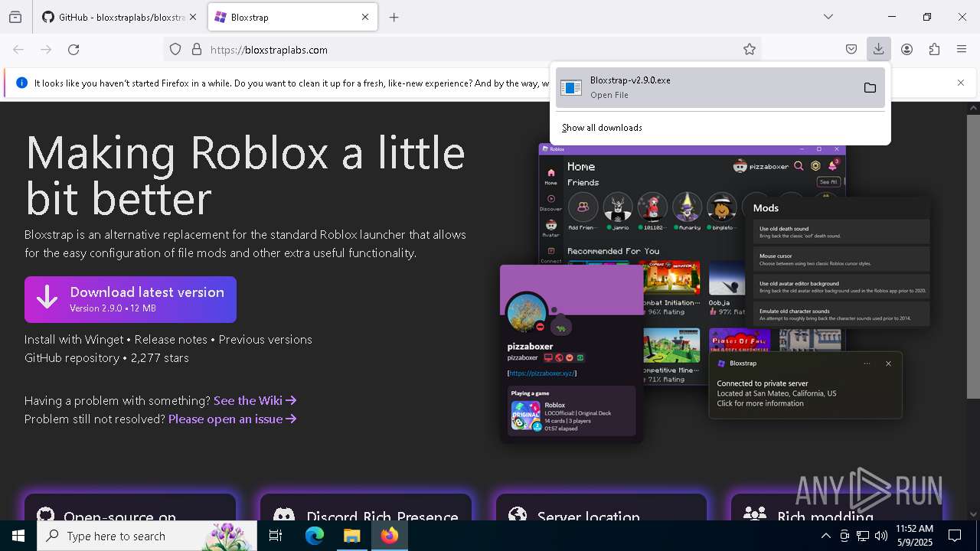Screen dimensions: 980x551
Task: Open the Windows Start menu
Action: [18, 536]
